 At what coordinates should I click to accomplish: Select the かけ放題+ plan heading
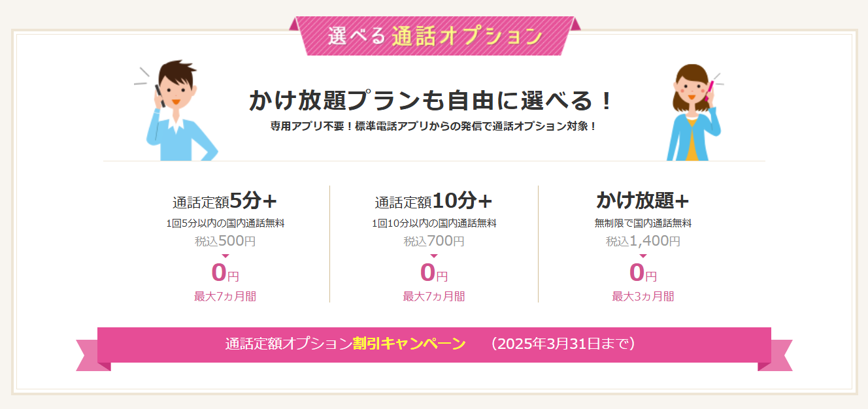point(643,199)
